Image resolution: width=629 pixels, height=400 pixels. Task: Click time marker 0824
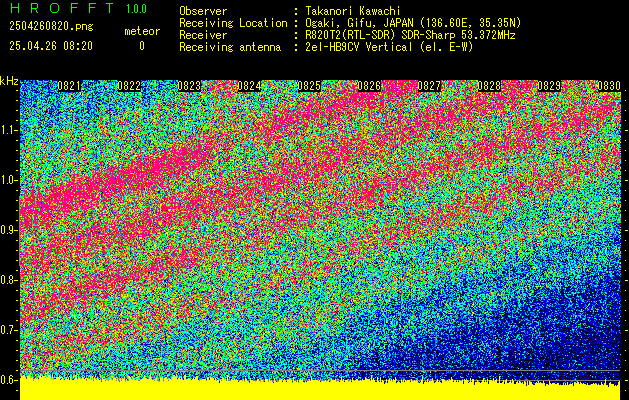pos(250,86)
